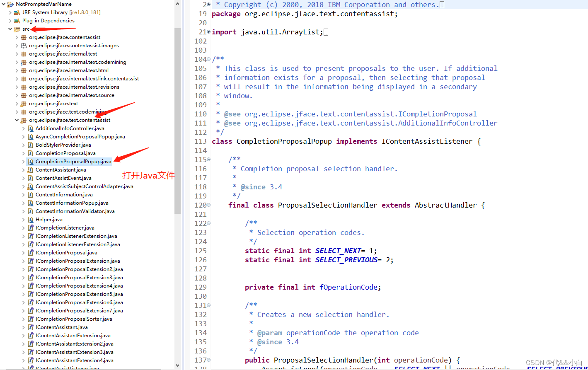The width and height of the screenshot is (588, 370).
Task: Click the org.eclipse.jface.contentassist.images package icon
Action: (x=24, y=46)
